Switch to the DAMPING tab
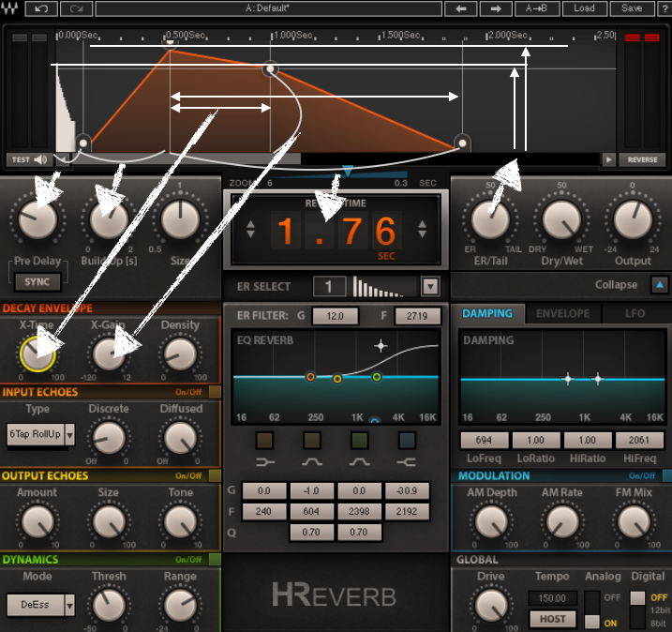The height and width of the screenshot is (632, 672). coord(487,313)
